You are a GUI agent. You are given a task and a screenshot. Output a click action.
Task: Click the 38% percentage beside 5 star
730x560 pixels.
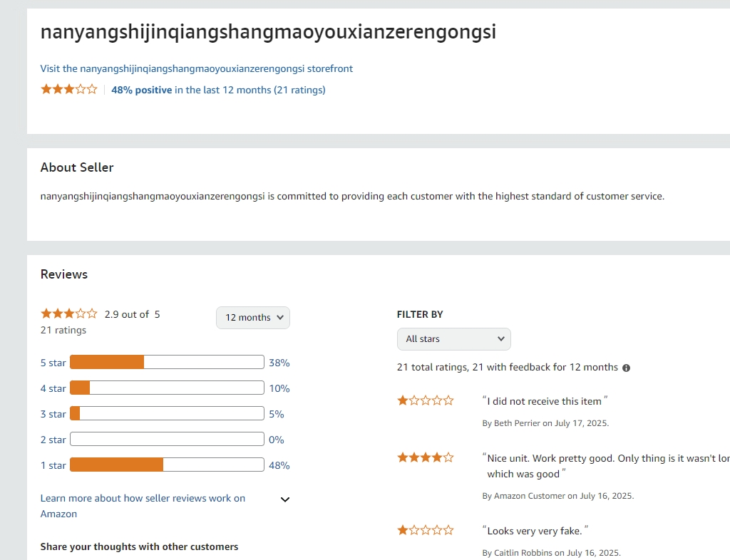pyautogui.click(x=279, y=363)
